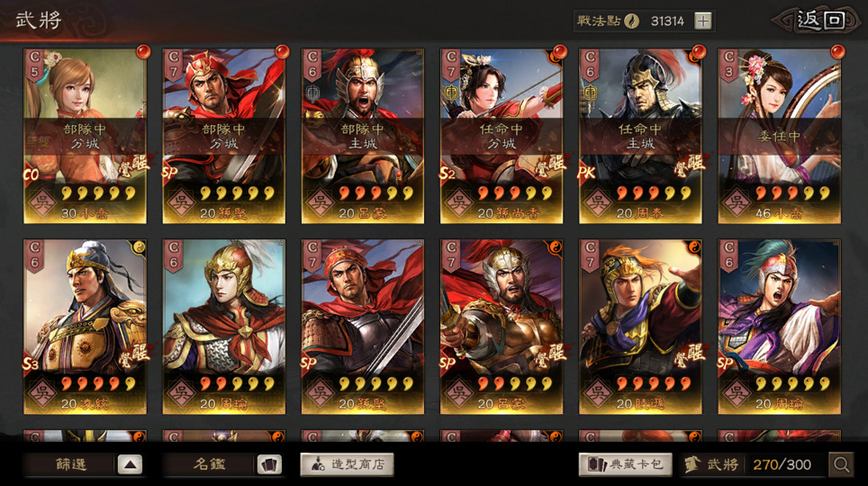Select the 20 孫尚香 hero card
868x486 pixels.
point(502,136)
